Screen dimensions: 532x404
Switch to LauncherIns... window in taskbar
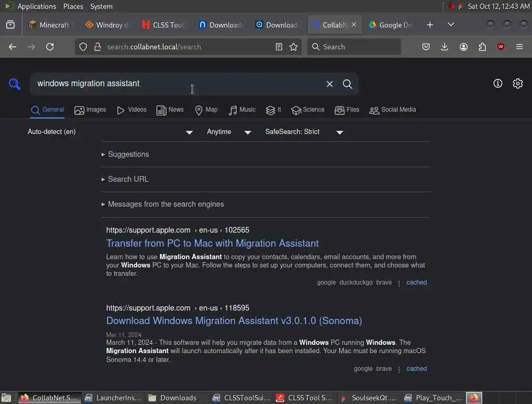coord(113,398)
